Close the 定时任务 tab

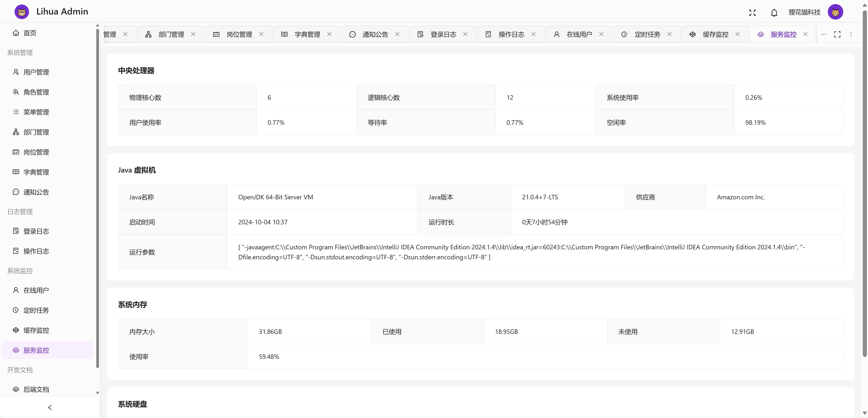669,34
